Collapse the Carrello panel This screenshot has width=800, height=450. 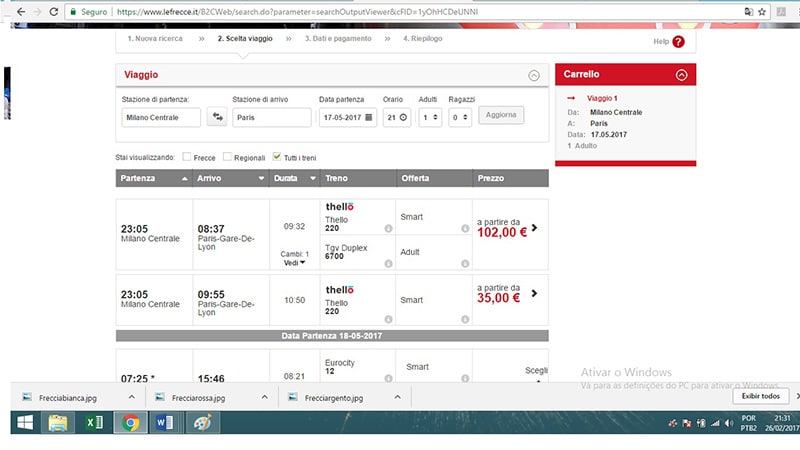click(681, 75)
